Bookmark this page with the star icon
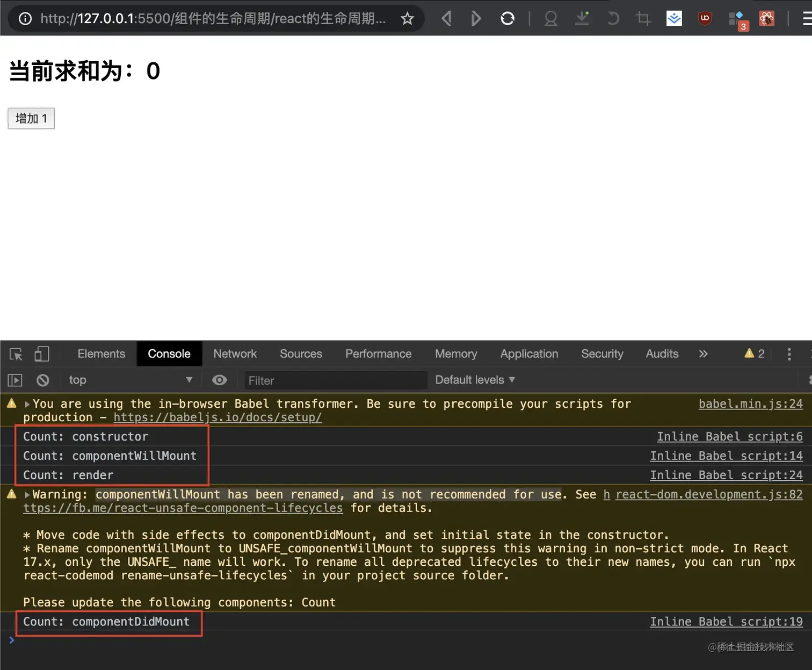Viewport: 812px width, 670px height. point(408,19)
